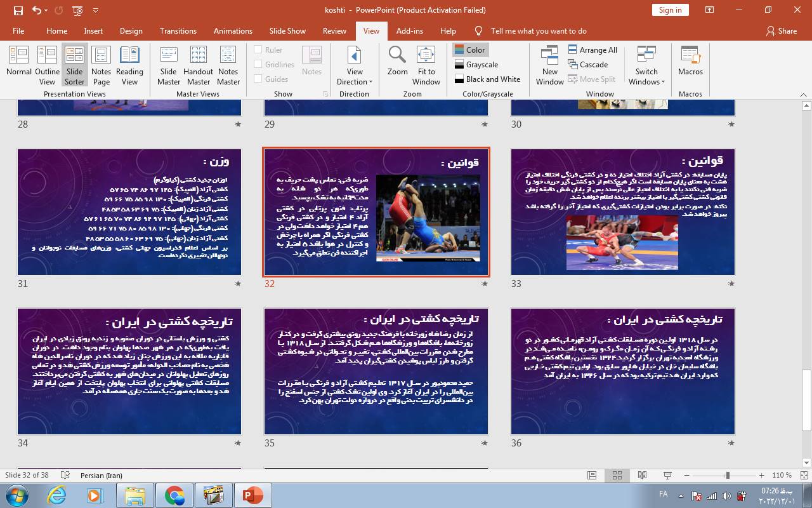Toggle the Gridlines checkbox
Screen dimensions: 812x508
coord(258,64)
